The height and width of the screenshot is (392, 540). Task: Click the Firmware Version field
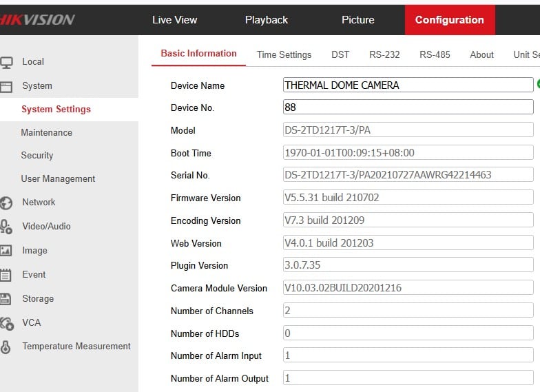(408, 197)
